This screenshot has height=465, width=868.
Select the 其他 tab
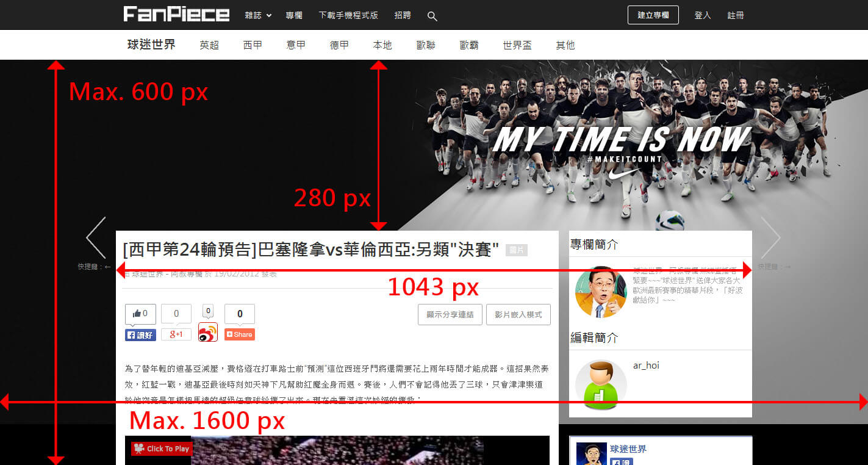[x=565, y=45]
